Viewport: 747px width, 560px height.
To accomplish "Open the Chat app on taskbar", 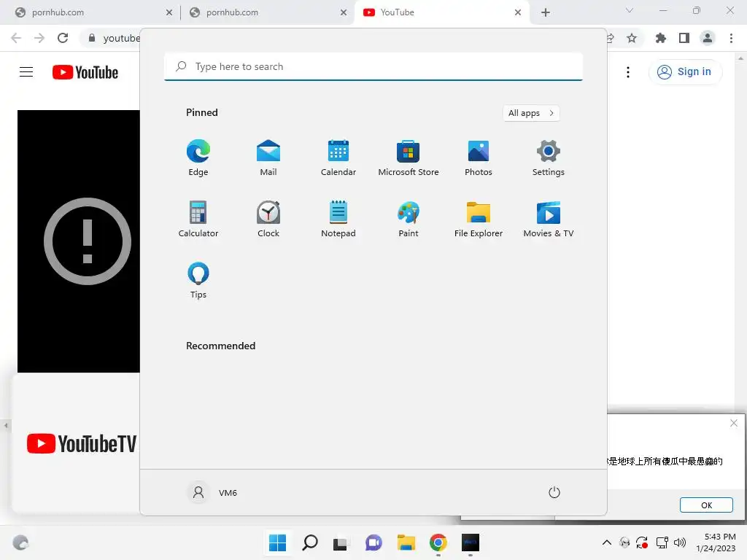I will 373,542.
